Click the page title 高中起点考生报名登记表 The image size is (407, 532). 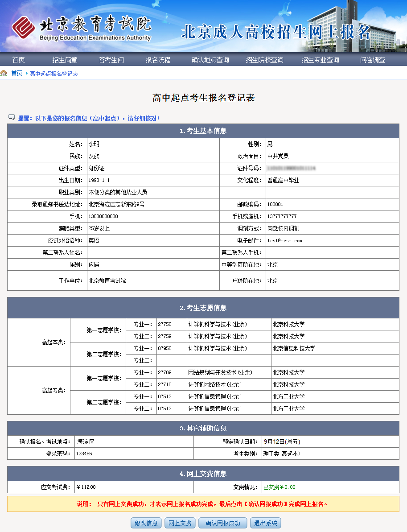pyautogui.click(x=203, y=98)
